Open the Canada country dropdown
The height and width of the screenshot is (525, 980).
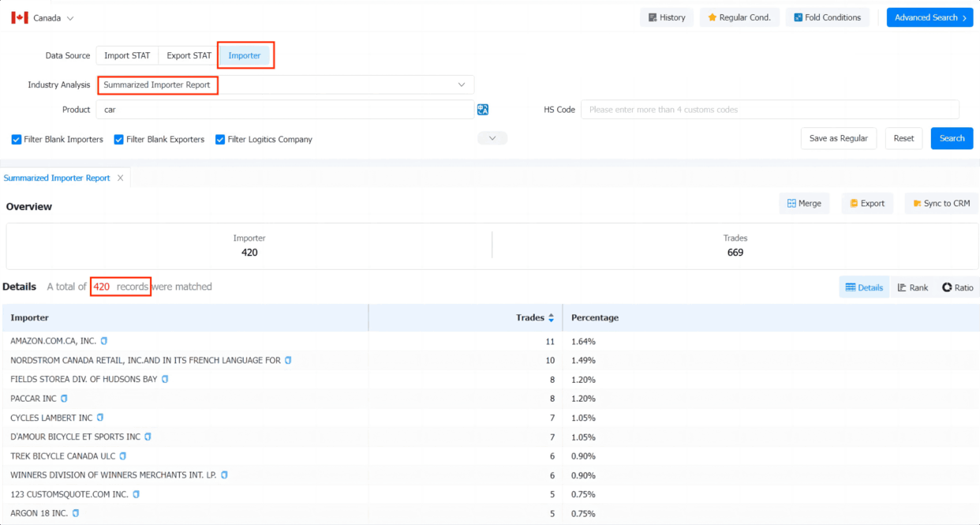point(54,17)
